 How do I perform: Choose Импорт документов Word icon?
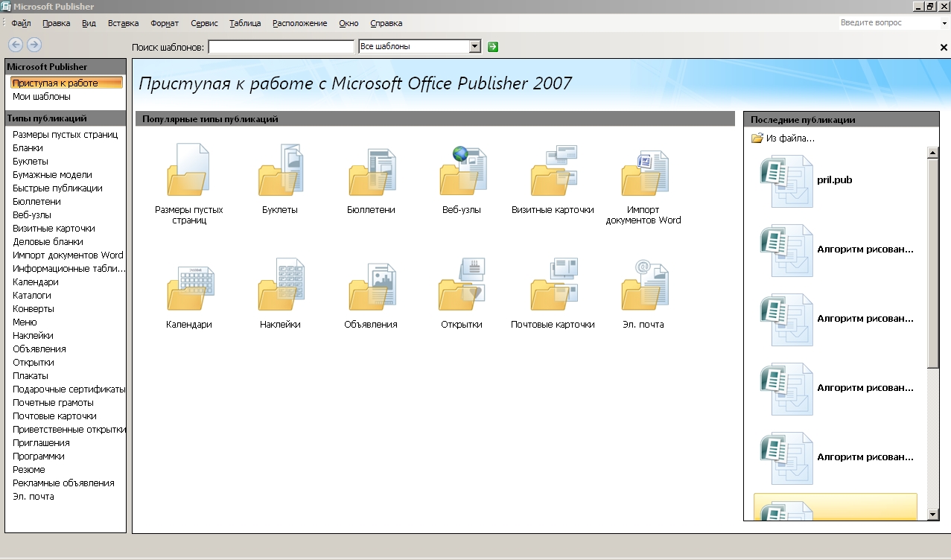point(644,171)
